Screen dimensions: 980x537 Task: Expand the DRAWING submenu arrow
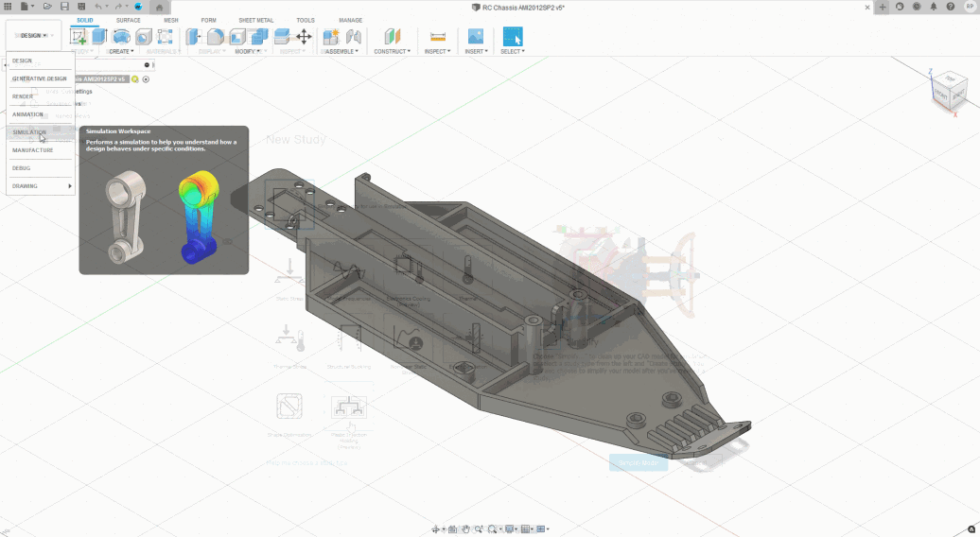coord(70,186)
